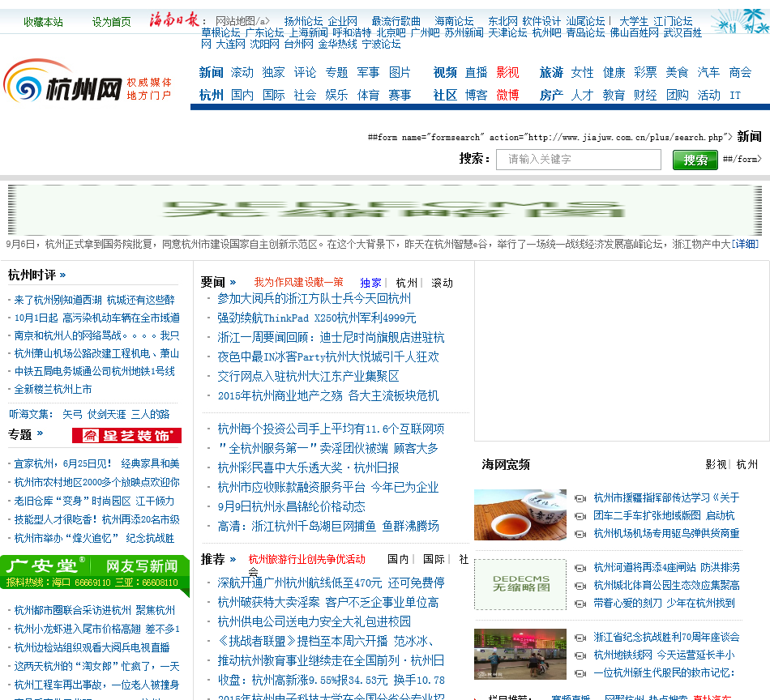Click the tea cup video thumbnail

tap(520, 515)
